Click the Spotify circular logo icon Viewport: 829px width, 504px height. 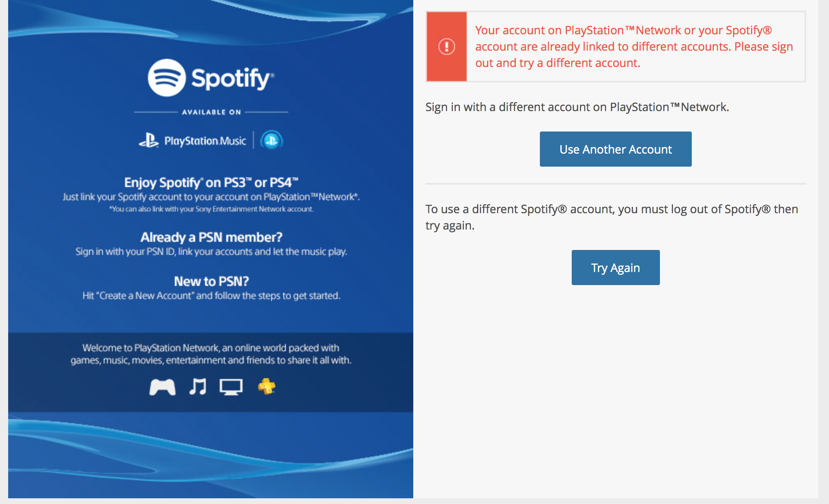pos(167,78)
